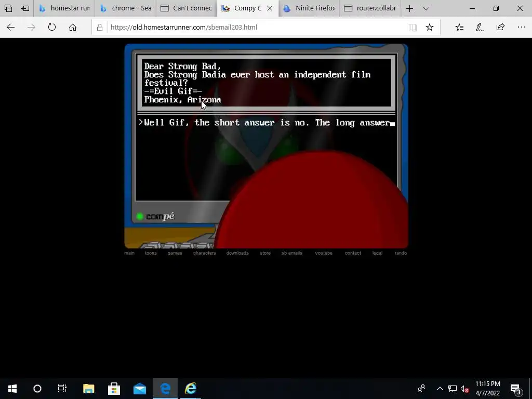
Task: Expand the tab previews chevron
Action: (x=426, y=8)
